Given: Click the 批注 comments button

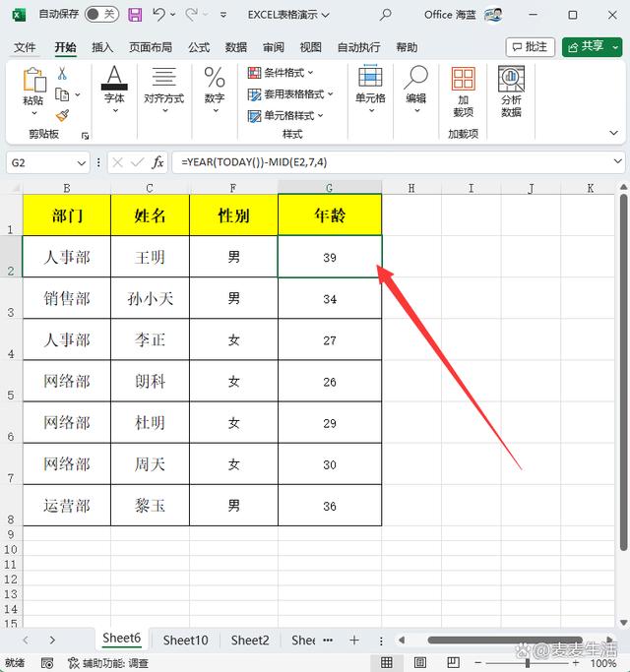Looking at the screenshot, I should tap(530, 46).
